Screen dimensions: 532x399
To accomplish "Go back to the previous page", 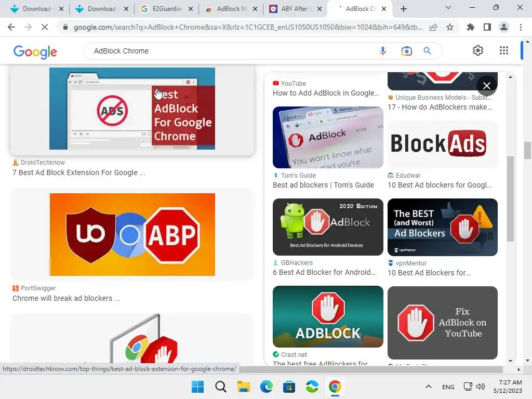I will point(11,27).
